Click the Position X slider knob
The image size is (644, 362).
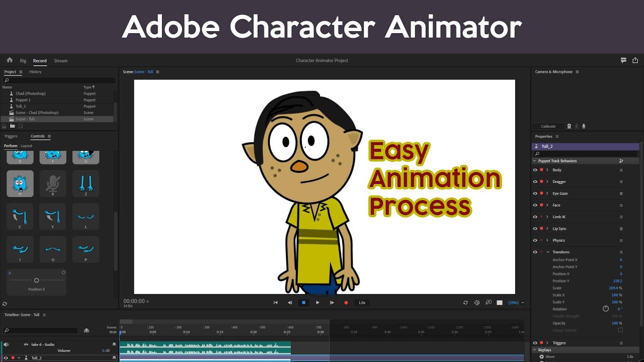pyautogui.click(x=36, y=280)
